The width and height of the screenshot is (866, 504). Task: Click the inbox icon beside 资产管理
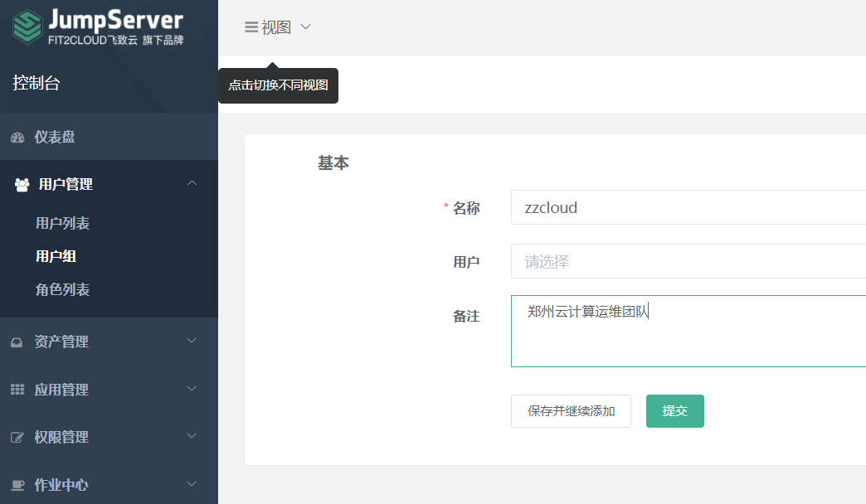[x=17, y=342]
